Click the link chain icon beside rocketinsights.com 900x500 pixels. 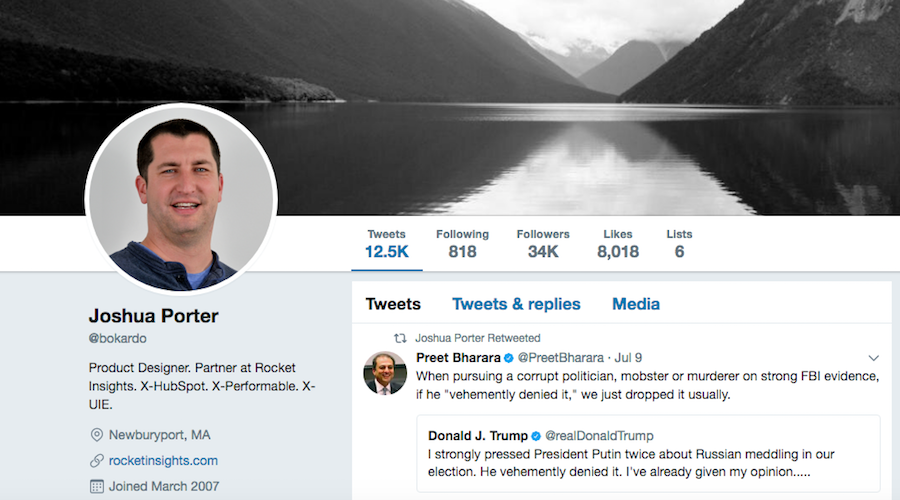pos(96,460)
